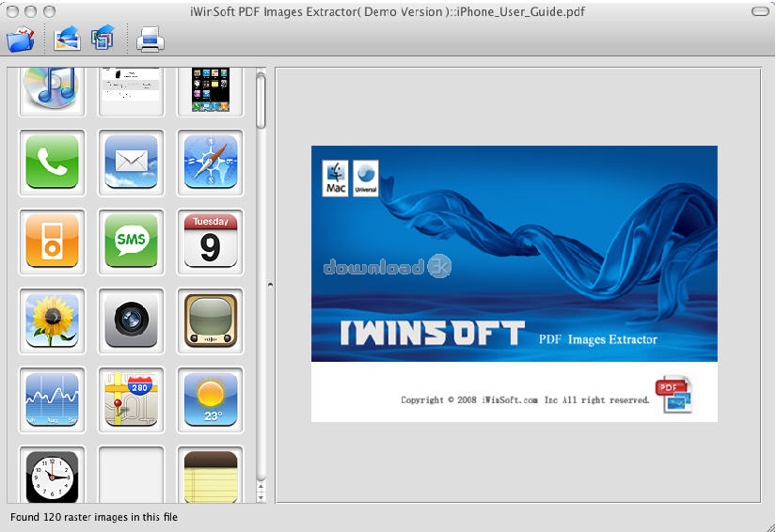Select the Stocks chart icon thumbnail
This screenshot has height=532, width=776.
coord(52,400)
